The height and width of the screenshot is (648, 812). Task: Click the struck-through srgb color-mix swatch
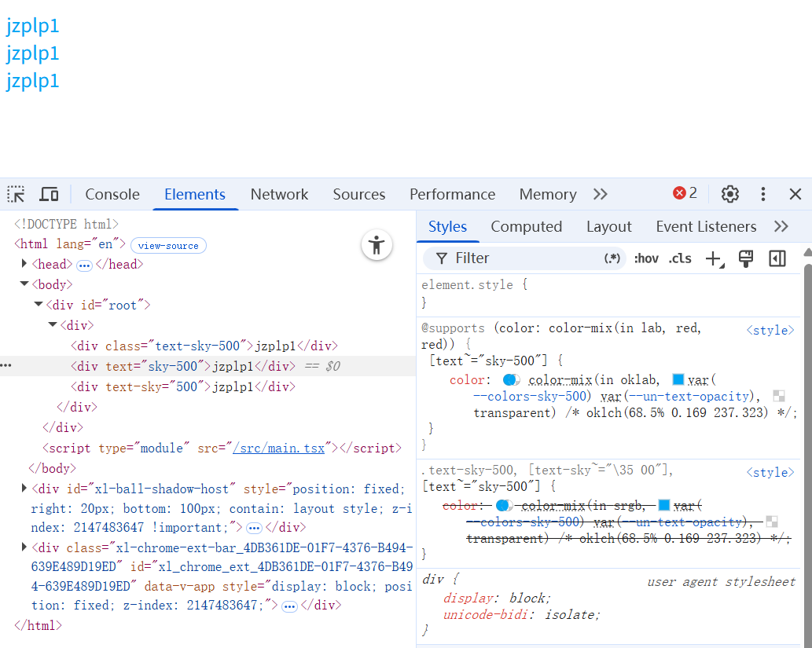(x=504, y=505)
